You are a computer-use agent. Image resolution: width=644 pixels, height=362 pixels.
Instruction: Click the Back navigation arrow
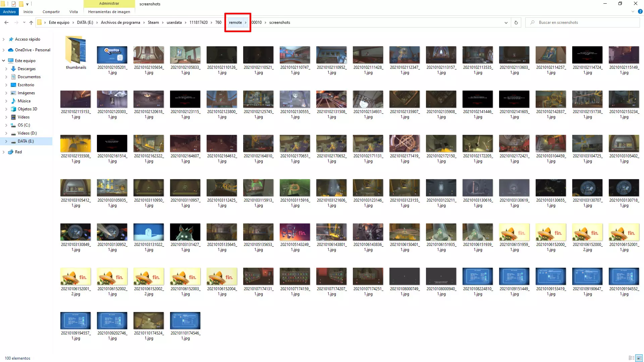pyautogui.click(x=6, y=22)
